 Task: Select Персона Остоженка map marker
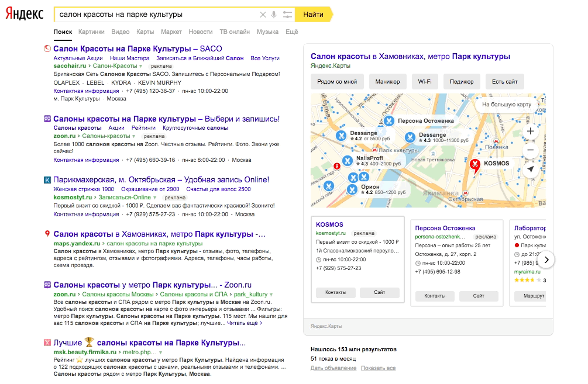pos(389,120)
